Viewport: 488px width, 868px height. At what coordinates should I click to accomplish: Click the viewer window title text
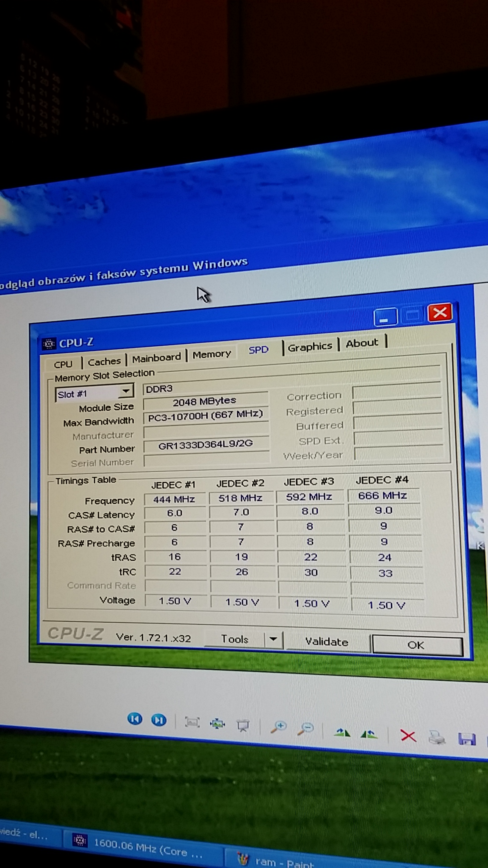(x=124, y=273)
